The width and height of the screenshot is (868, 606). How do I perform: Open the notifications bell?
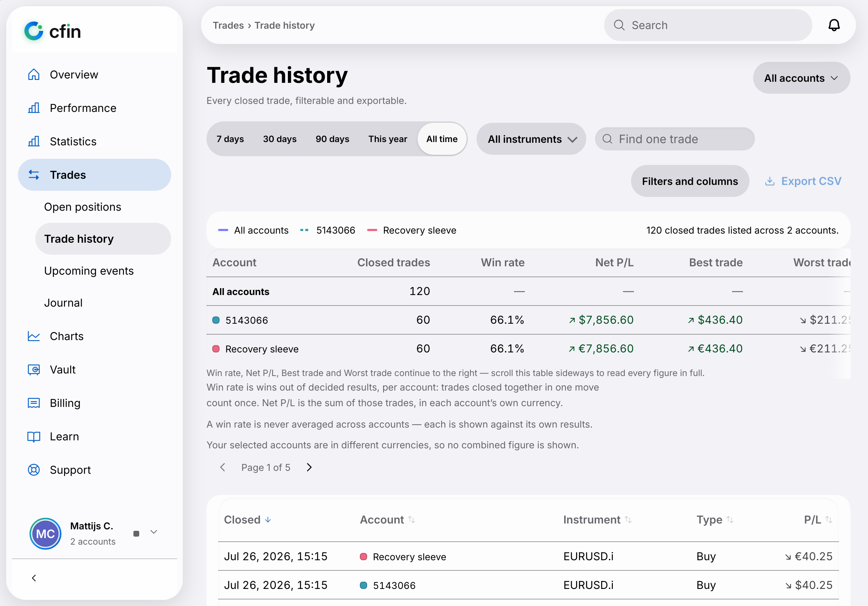pyautogui.click(x=833, y=25)
